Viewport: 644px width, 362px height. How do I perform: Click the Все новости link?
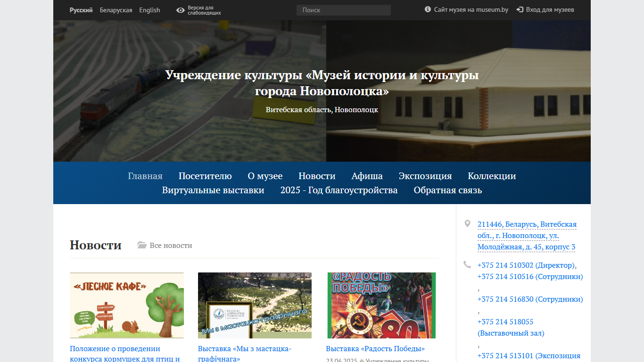pos(171,246)
